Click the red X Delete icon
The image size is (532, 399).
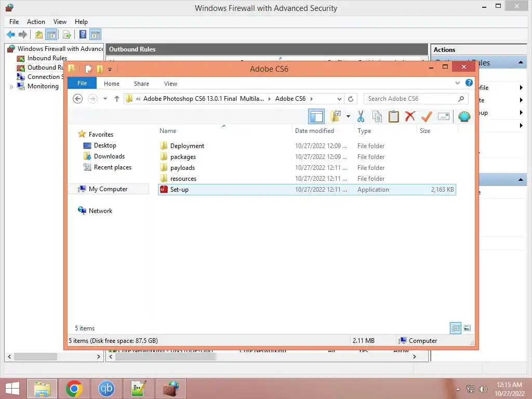coord(410,116)
